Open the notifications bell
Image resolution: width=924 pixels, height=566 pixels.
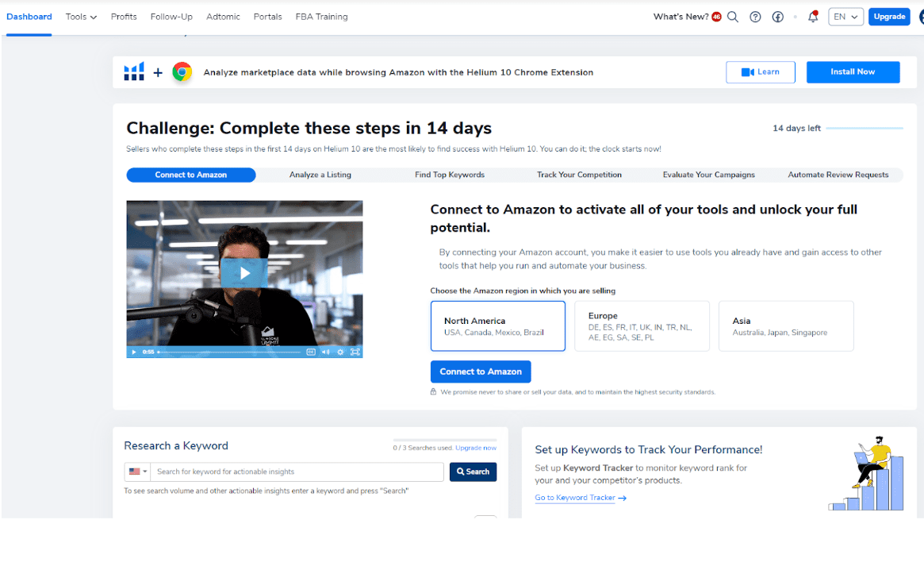(812, 16)
